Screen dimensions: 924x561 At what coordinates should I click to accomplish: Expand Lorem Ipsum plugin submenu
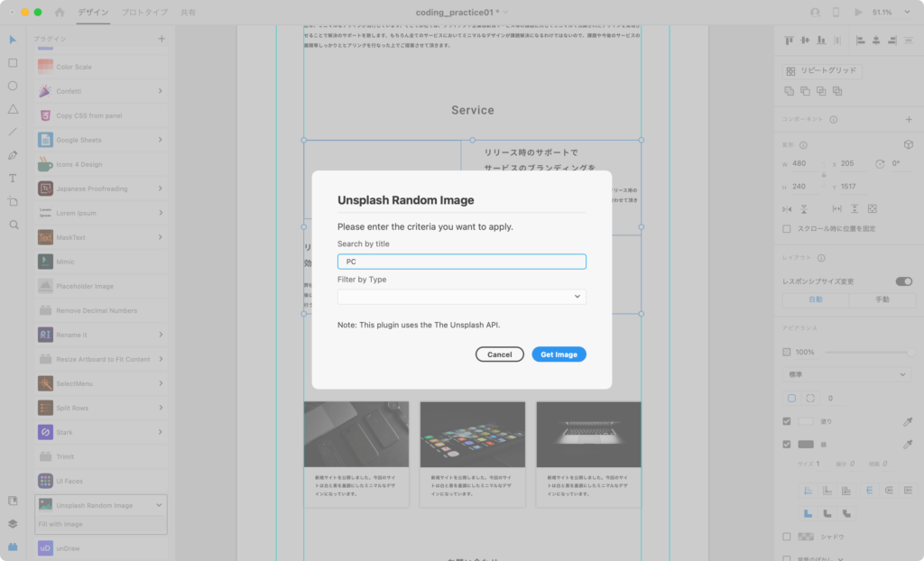(x=161, y=213)
